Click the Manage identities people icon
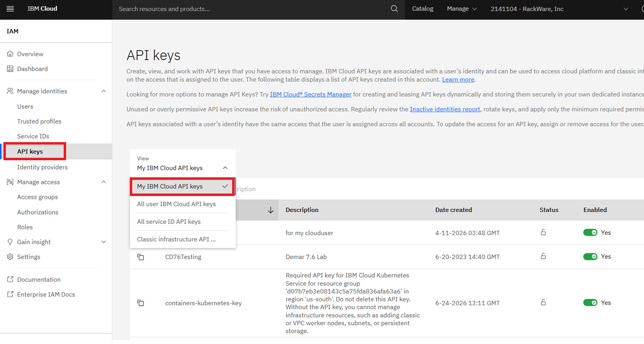The image size is (644, 344). pos(10,91)
